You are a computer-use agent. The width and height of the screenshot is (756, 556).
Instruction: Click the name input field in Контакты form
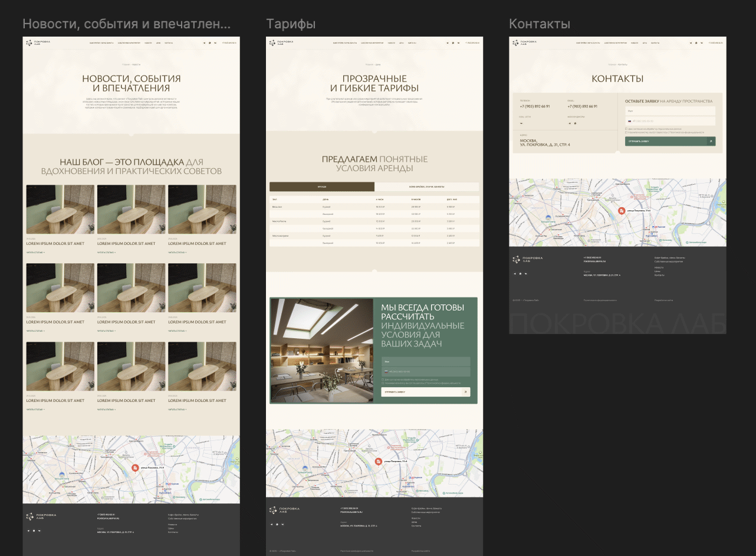coord(670,111)
